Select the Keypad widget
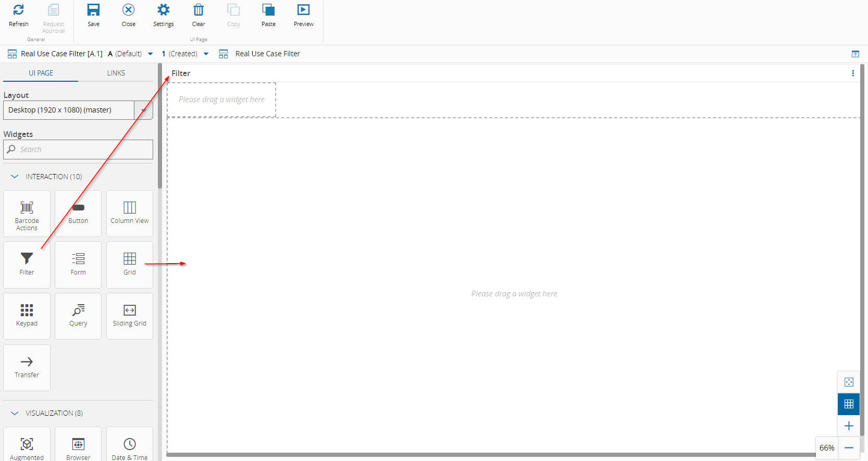This screenshot has height=461, width=868. pyautogui.click(x=27, y=316)
